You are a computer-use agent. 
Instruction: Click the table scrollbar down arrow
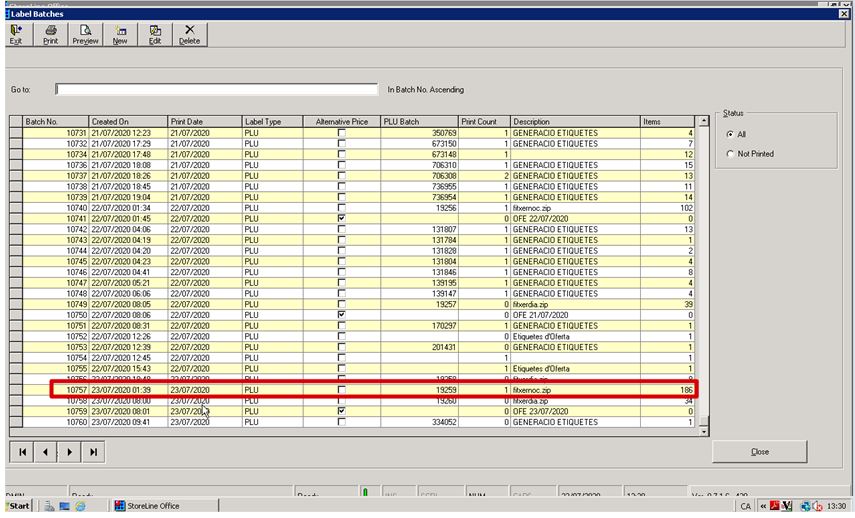tap(703, 431)
